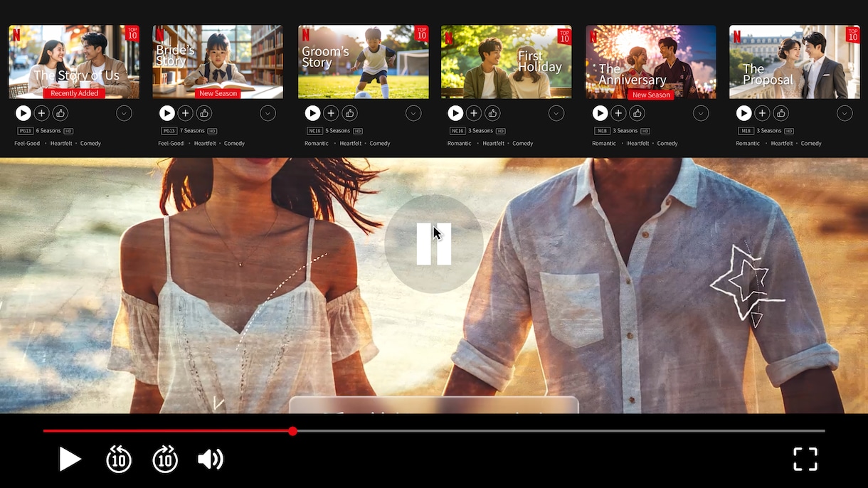Image resolution: width=868 pixels, height=488 pixels.
Task: Show more details for Groom's Story
Action: [413, 113]
